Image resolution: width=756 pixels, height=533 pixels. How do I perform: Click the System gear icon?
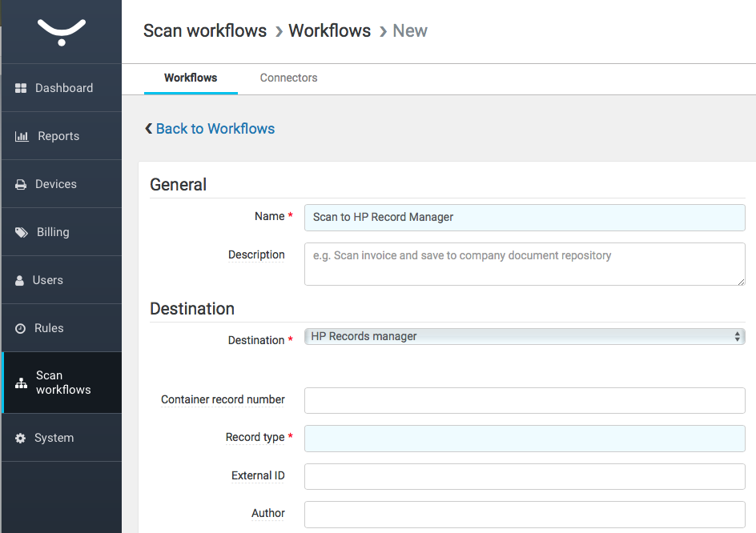point(21,439)
